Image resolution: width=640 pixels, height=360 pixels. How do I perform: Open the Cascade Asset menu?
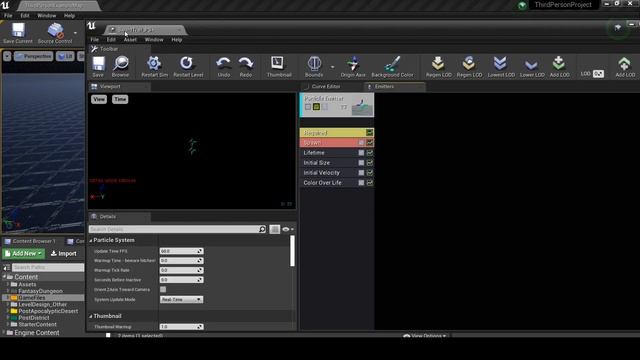click(130, 40)
